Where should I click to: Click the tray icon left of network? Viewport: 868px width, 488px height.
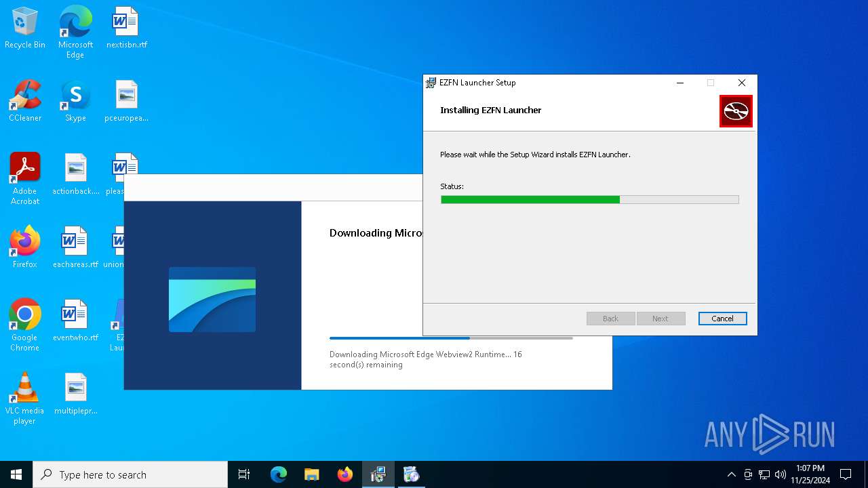click(748, 474)
